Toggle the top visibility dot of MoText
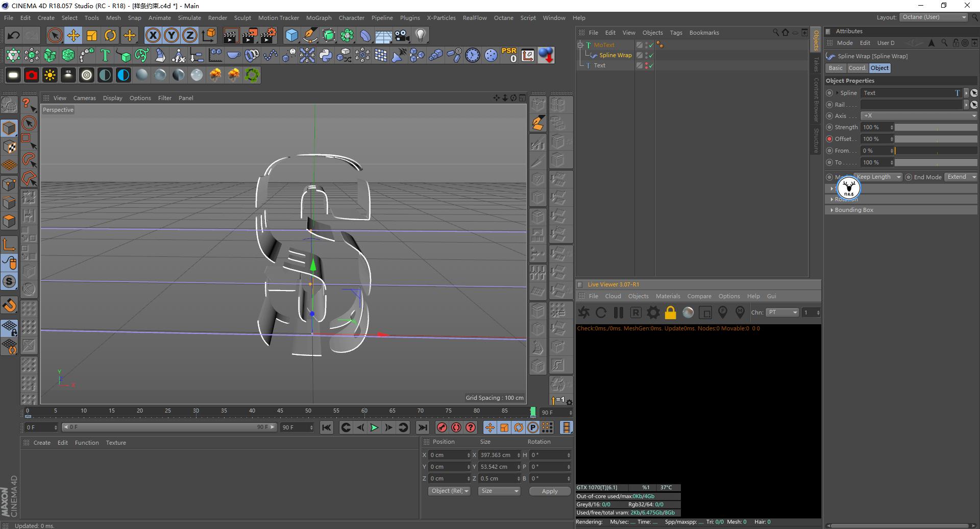Screen dimensions: 980x529 pos(646,43)
